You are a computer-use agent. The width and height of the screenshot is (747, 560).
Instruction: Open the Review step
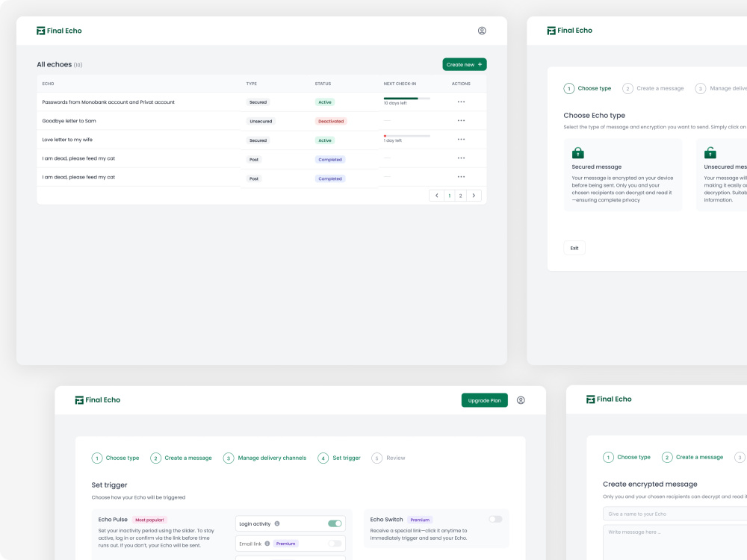(x=388, y=458)
